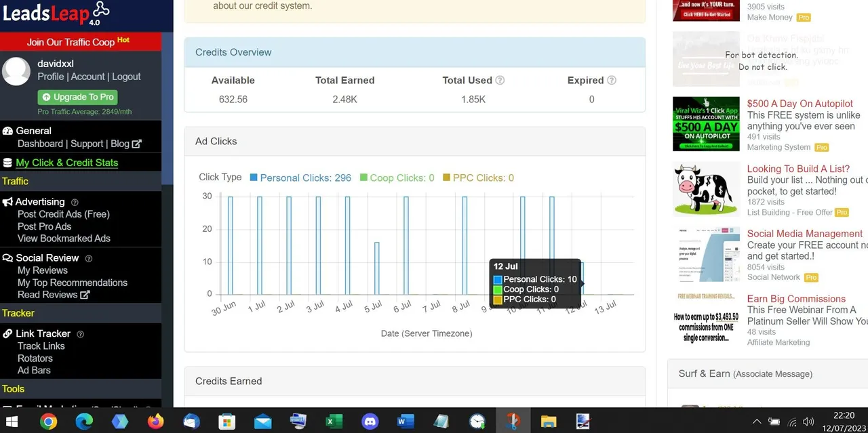
Task: Click the Social Media Management ad thumbnail
Action: (x=706, y=254)
